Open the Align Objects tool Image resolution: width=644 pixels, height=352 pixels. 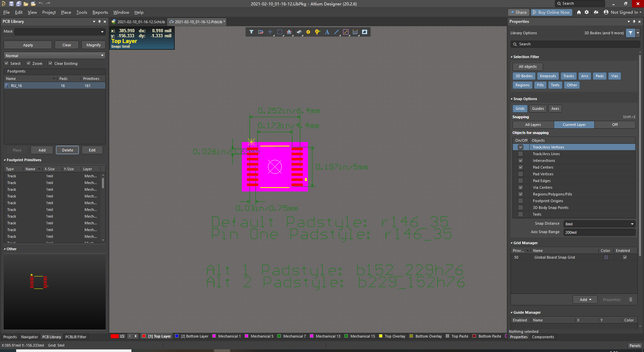pos(289,32)
